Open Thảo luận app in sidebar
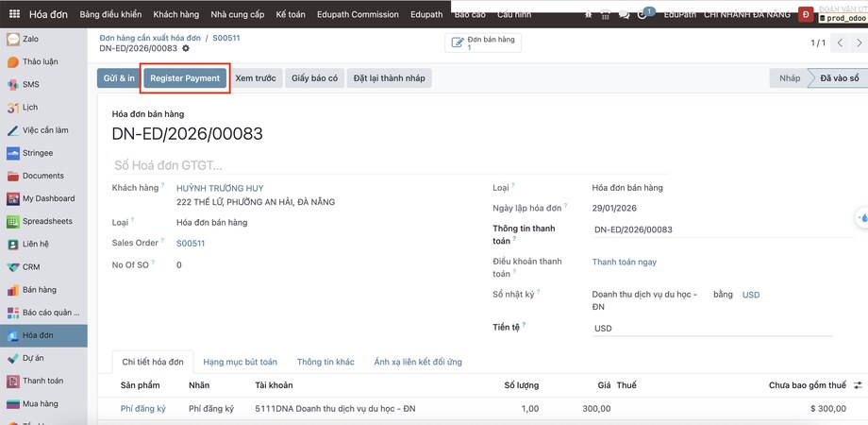 click(43, 62)
